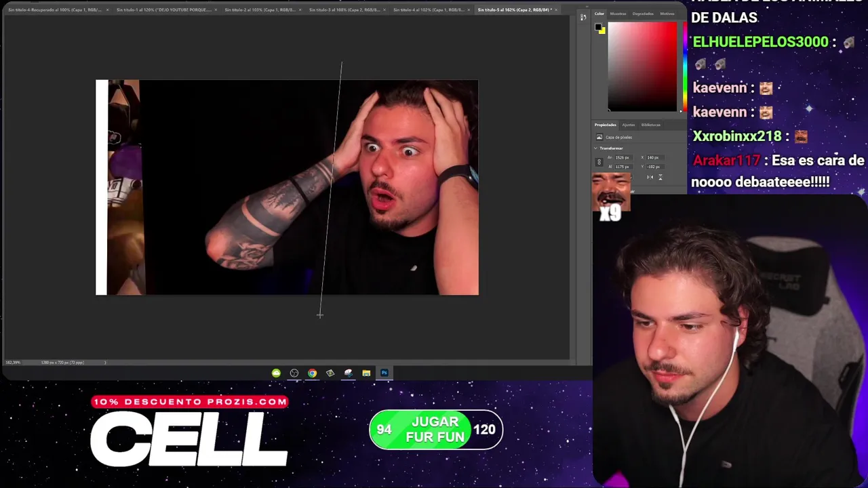Image resolution: width=868 pixels, height=488 pixels.
Task: Select the Propiedades panel tab
Action: pyautogui.click(x=606, y=125)
